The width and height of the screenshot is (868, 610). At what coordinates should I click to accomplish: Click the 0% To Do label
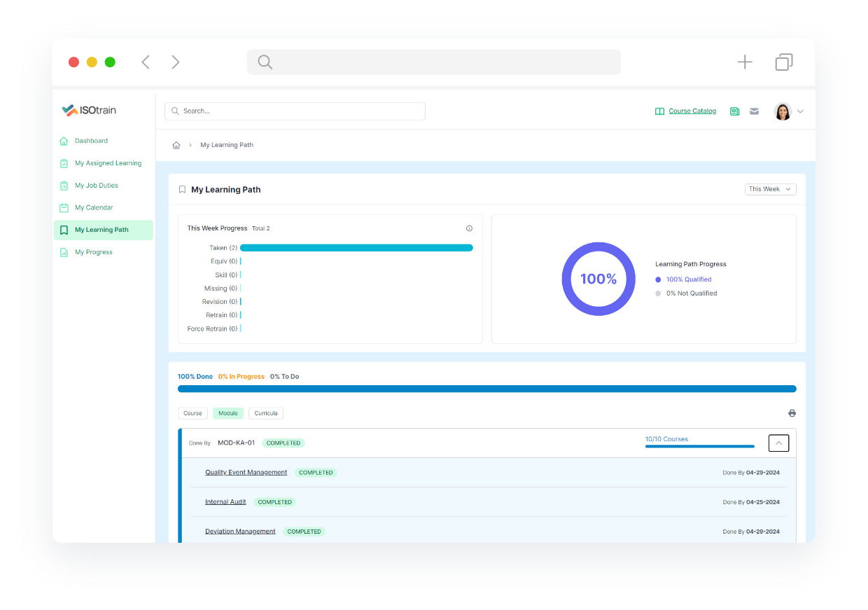click(x=285, y=377)
